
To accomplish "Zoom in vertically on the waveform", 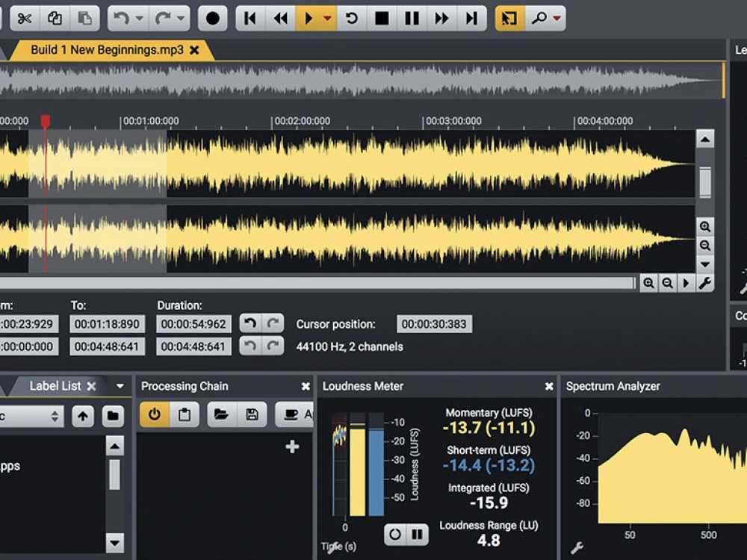I will click(x=705, y=227).
